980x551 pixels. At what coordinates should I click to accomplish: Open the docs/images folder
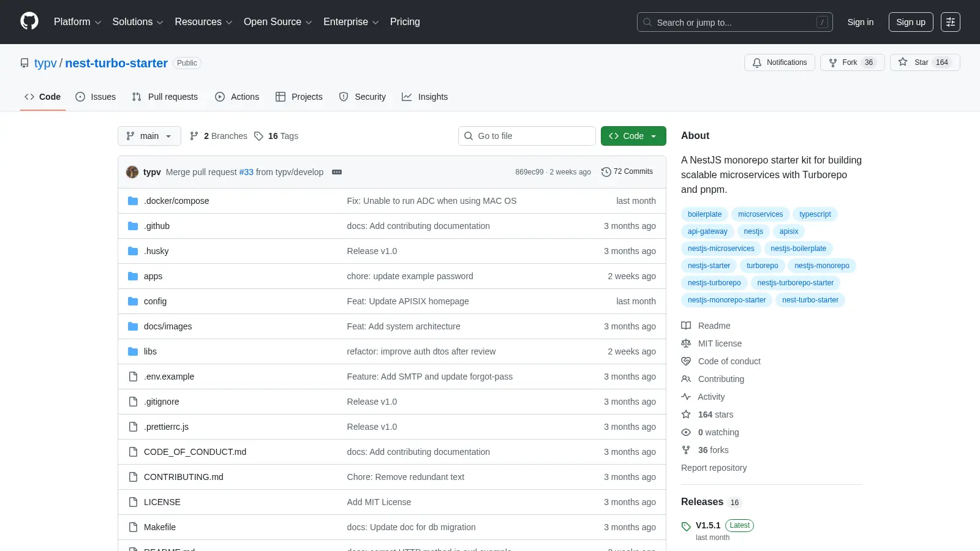[168, 326]
